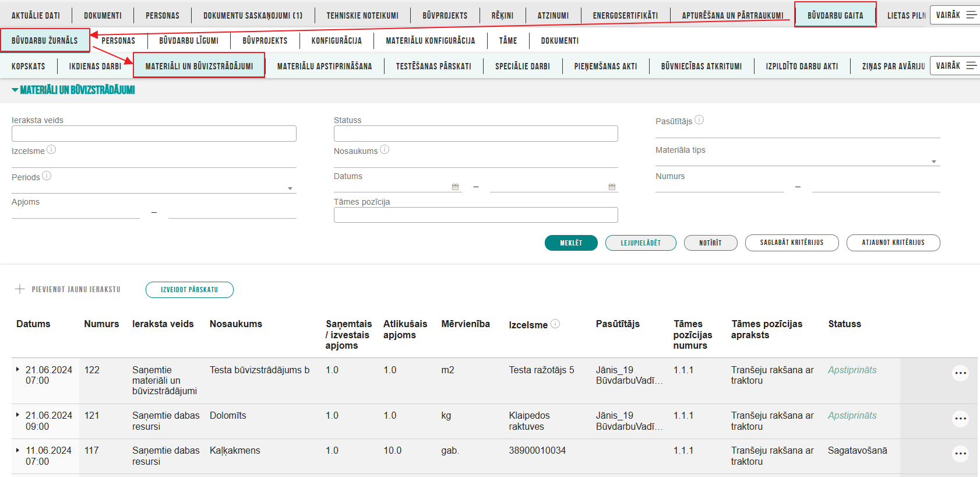Switch to Būvdarbu gaita tab
This screenshot has width=980, height=477.
836,15
